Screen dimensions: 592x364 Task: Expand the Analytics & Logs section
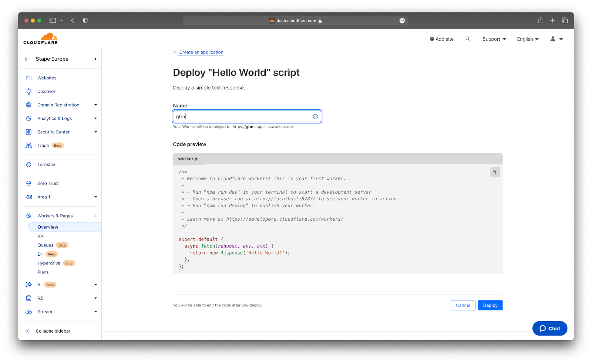[95, 118]
